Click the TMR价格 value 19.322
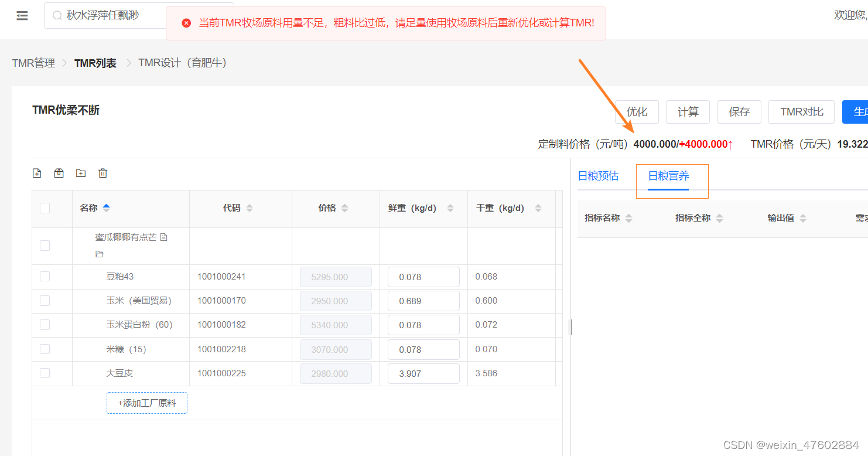 [852, 144]
